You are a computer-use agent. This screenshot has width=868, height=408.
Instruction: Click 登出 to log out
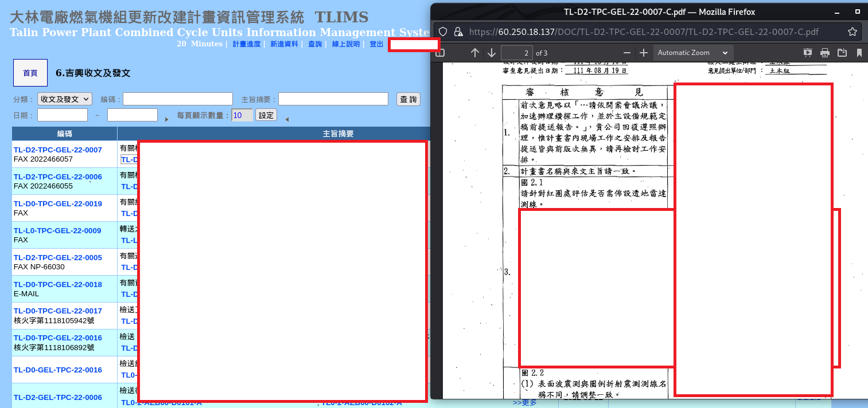coord(376,44)
